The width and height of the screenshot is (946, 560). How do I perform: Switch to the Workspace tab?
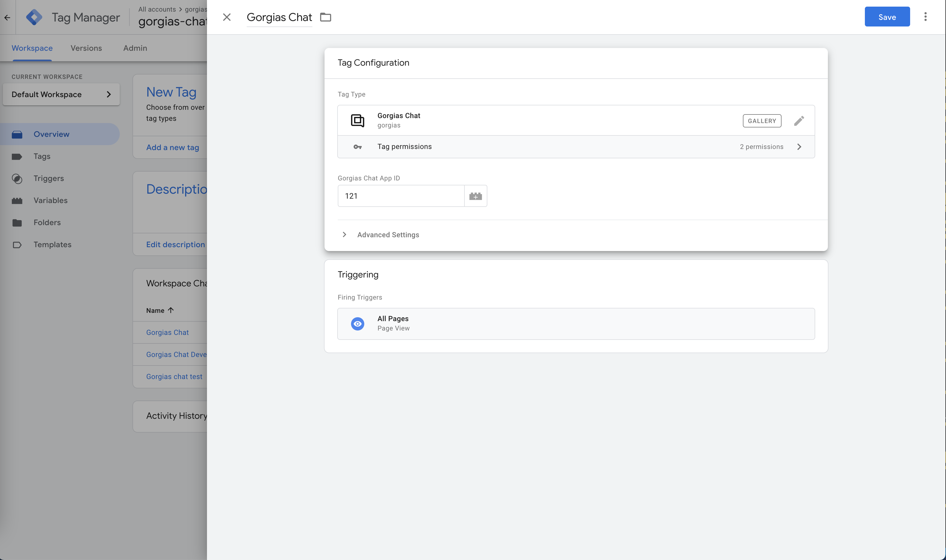coord(32,48)
